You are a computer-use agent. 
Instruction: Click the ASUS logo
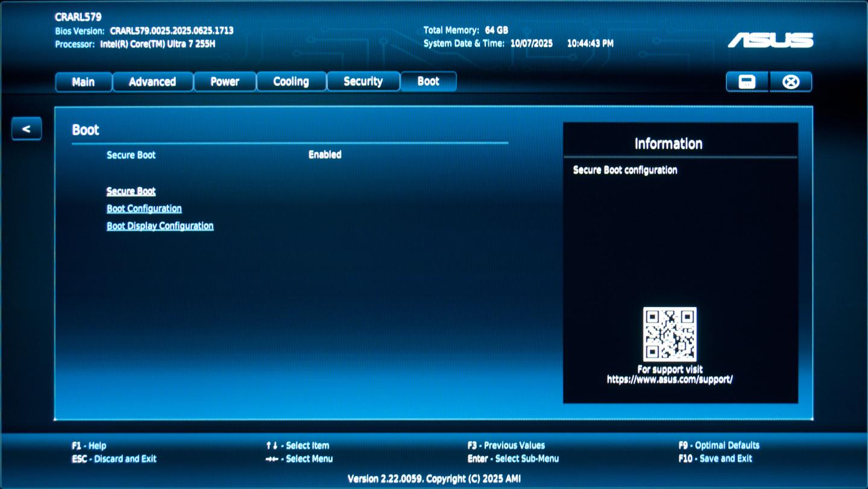pos(771,40)
